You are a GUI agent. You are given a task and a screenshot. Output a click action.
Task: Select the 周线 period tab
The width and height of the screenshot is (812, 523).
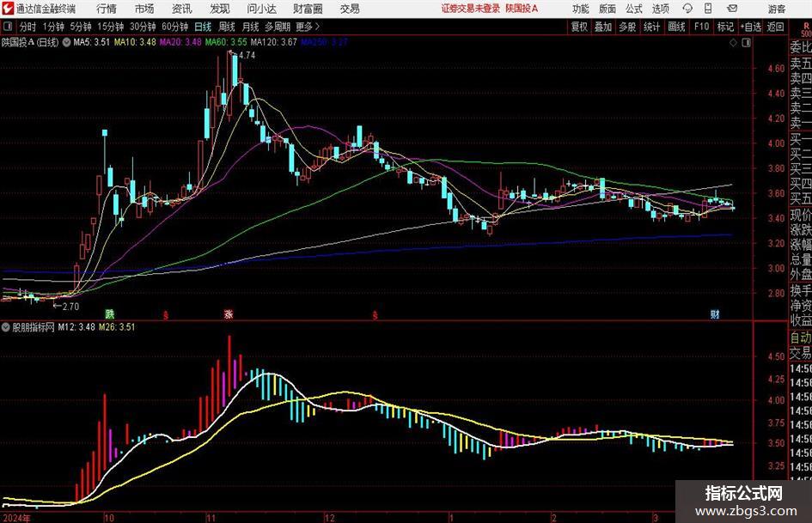227,27
